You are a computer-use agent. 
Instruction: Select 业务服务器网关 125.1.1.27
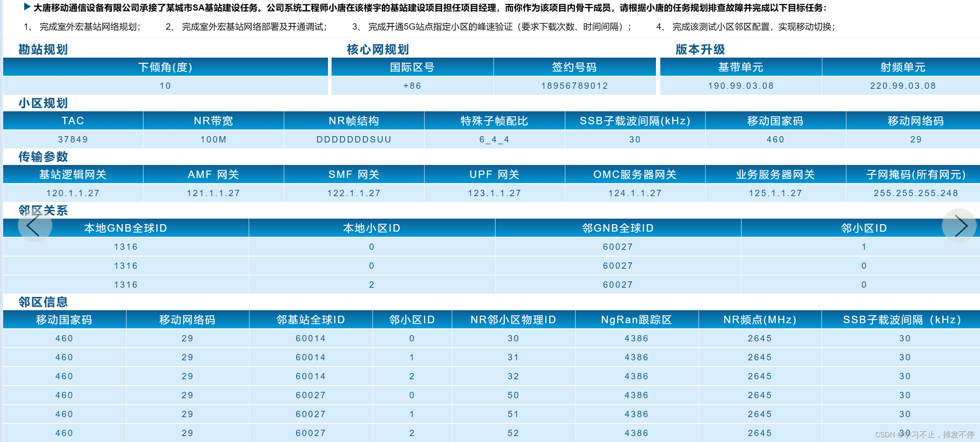(775, 193)
